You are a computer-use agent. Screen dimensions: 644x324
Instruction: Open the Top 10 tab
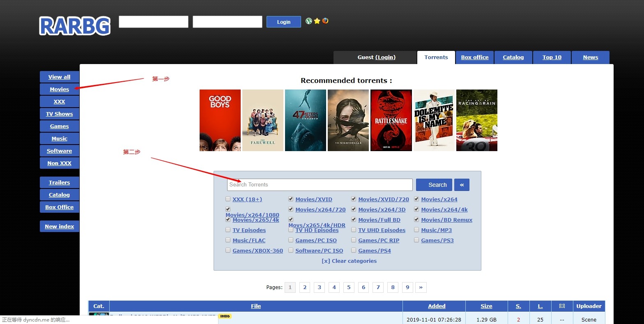point(552,57)
